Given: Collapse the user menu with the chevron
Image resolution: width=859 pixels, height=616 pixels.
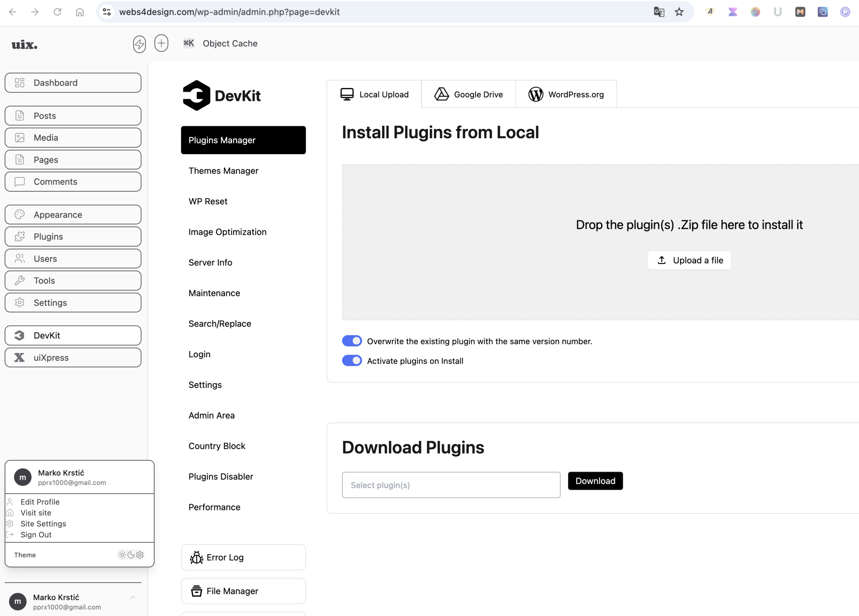Looking at the screenshot, I should [x=133, y=598].
